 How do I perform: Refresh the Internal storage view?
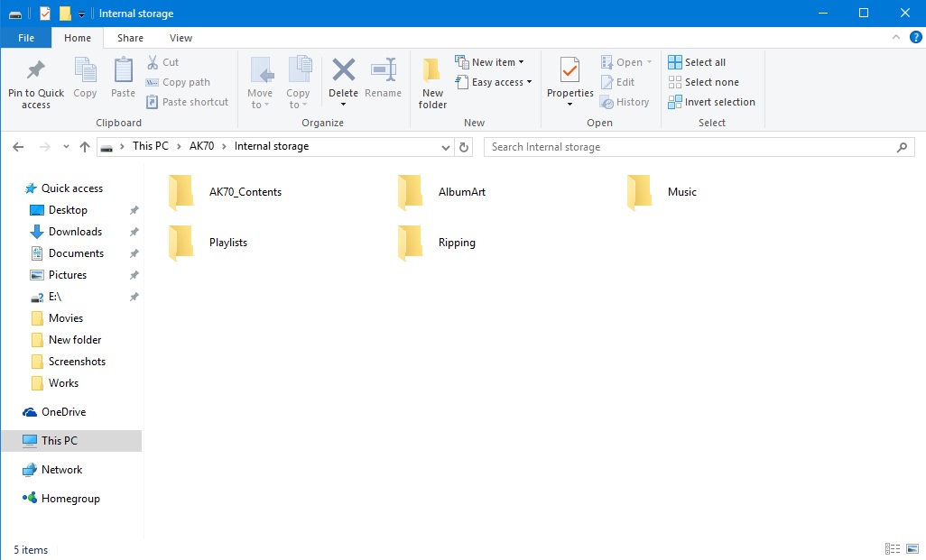pos(464,147)
